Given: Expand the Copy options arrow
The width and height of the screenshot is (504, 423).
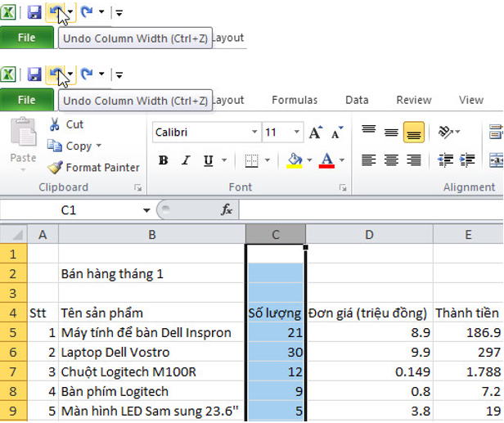Looking at the screenshot, I should 99,146.
